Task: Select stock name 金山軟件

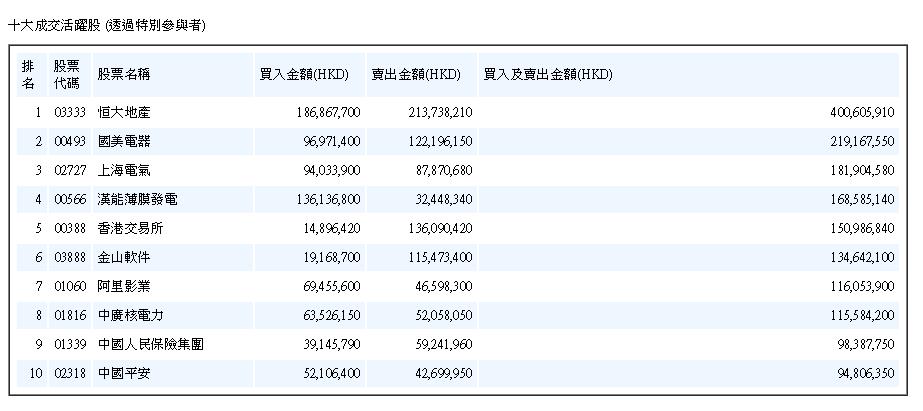Action: (x=124, y=257)
